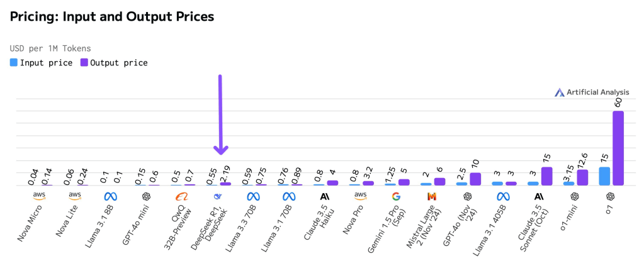Click the OpenAI logo for GPT-4o mini

coord(146,196)
